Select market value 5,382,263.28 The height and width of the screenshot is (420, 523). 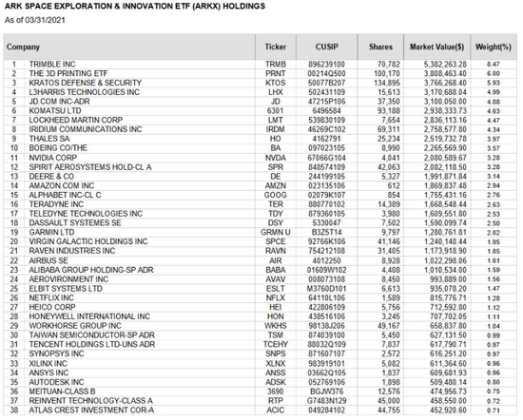pyautogui.click(x=445, y=64)
